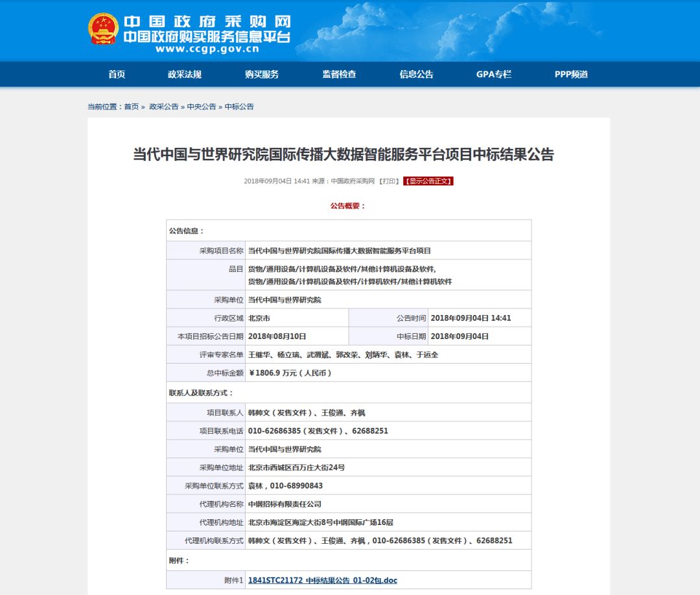Go to 购买服务 in navigation bar
Screen dimensions: 700x595
click(x=262, y=75)
